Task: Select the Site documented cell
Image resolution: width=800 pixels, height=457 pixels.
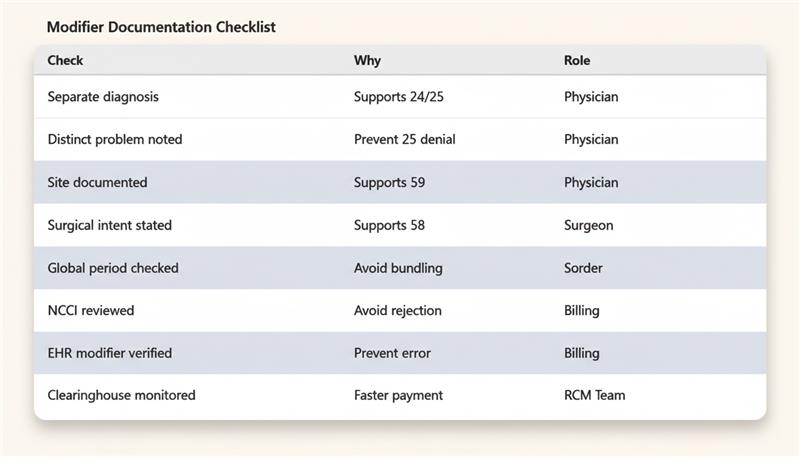Action: (97, 183)
